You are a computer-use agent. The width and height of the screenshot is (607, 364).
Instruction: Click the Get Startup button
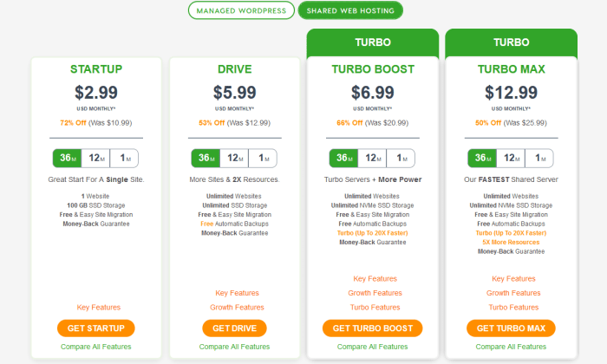point(96,328)
